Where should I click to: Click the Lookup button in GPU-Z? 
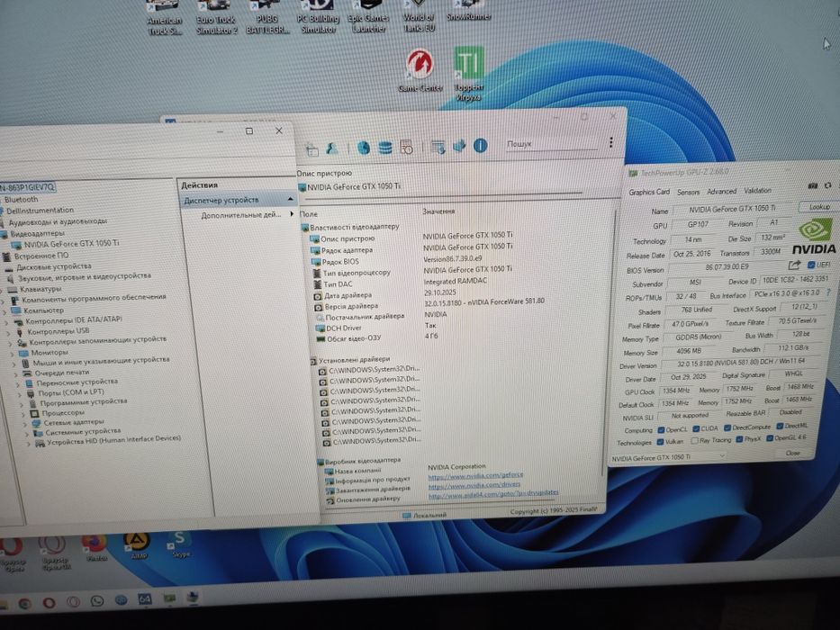click(x=819, y=207)
